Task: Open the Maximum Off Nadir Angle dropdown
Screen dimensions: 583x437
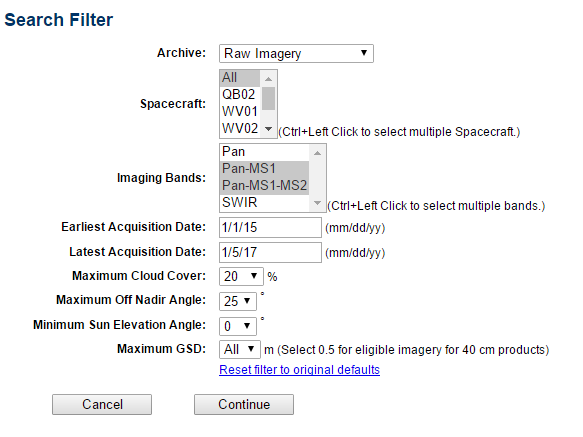Action: 238,301
